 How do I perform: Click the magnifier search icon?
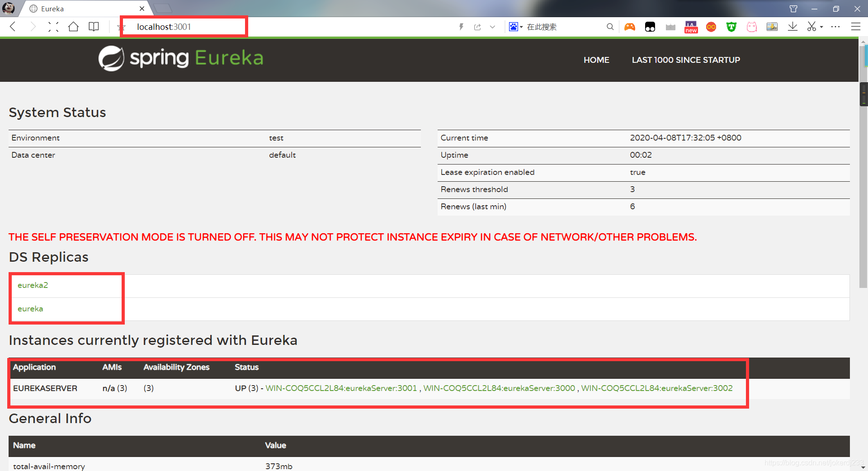[610, 27]
